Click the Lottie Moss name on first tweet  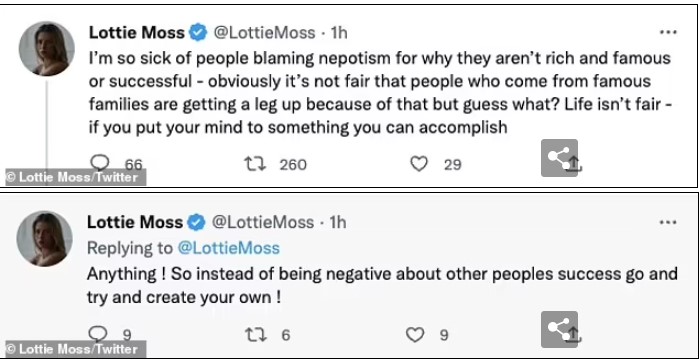tap(137, 33)
